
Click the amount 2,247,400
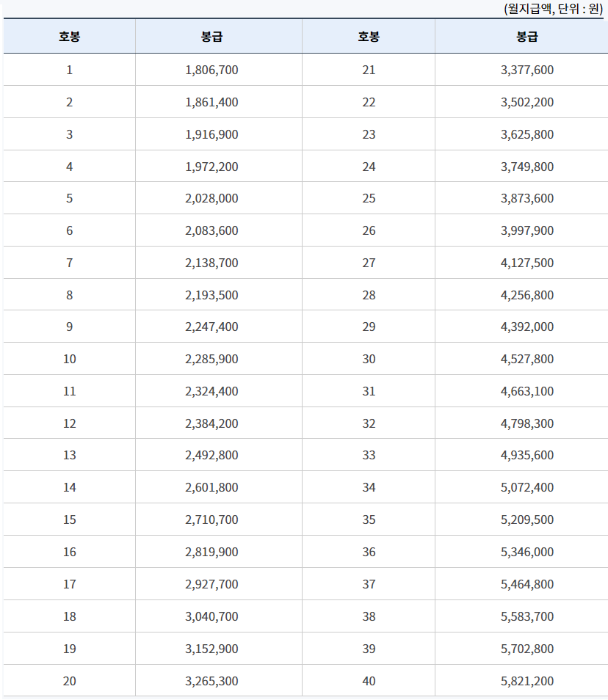click(x=211, y=327)
